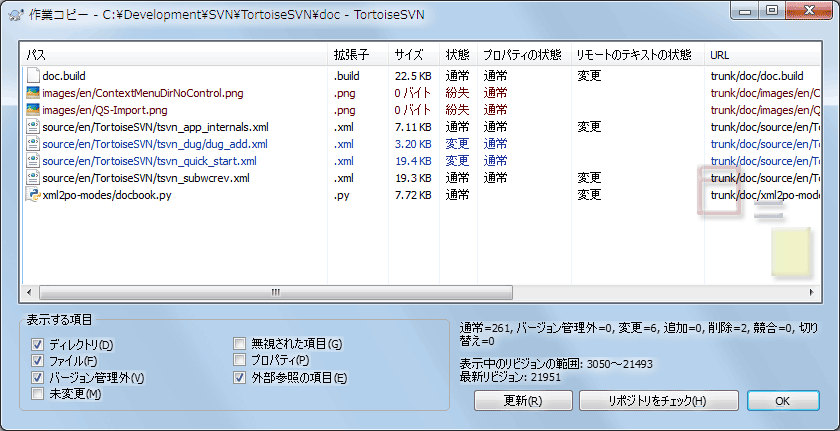Sort by the プロパティの状態 column header
The width and height of the screenshot is (840, 431).
tap(523, 55)
